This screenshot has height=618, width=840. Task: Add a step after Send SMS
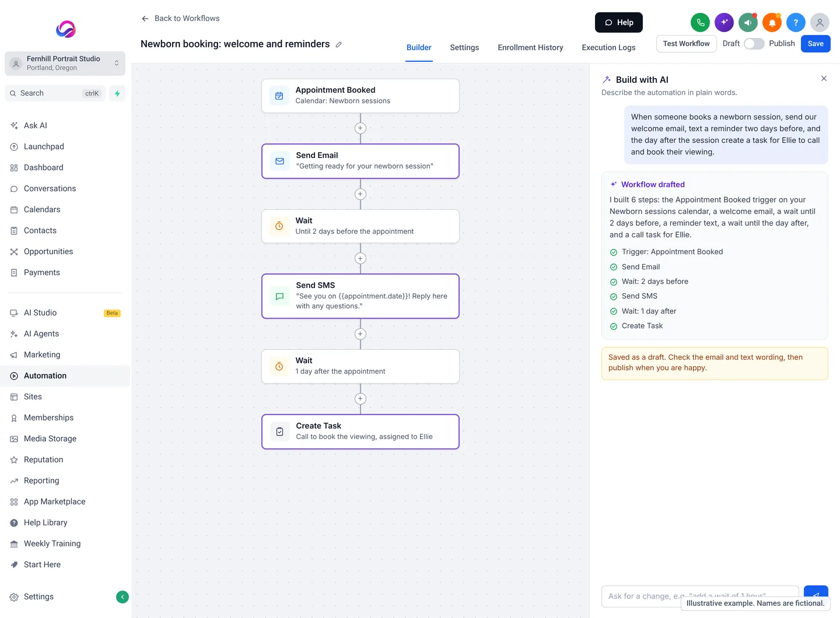(360, 334)
